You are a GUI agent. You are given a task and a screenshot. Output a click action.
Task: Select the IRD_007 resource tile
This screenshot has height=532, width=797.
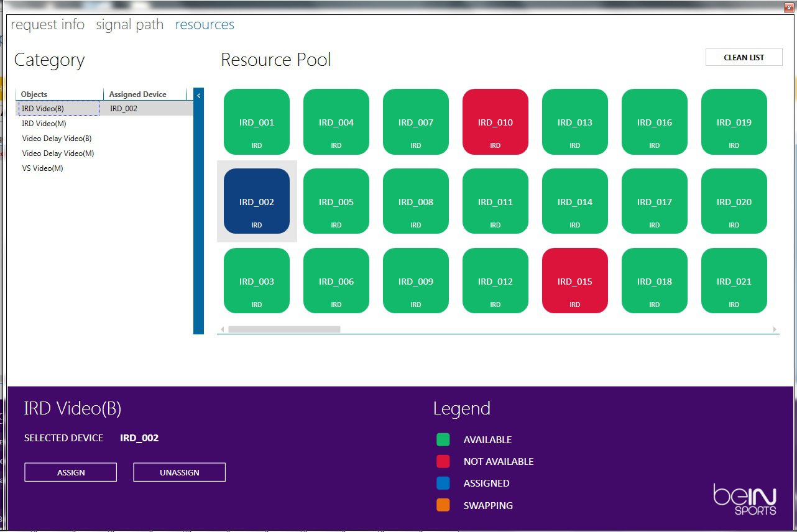(416, 122)
